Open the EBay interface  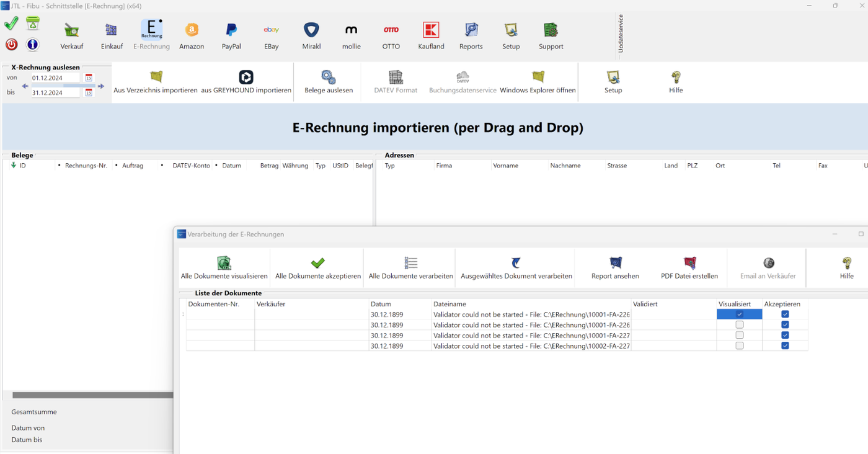pos(271,36)
